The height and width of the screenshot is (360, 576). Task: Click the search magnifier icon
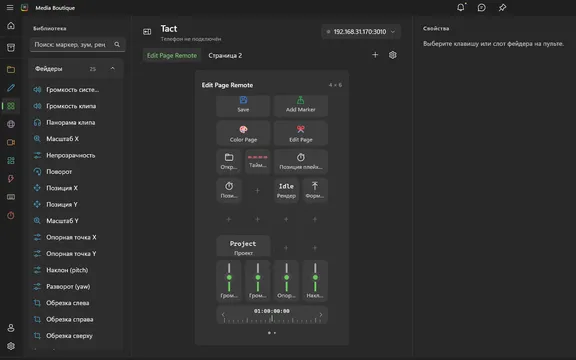click(x=117, y=44)
